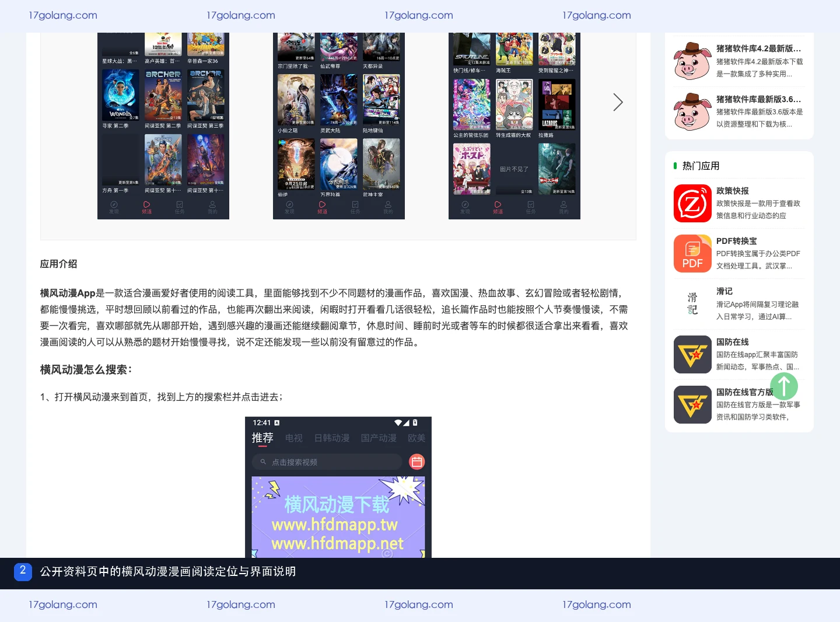Click the description 国防在线app汇聚丰富国防
Viewport: 840px width, 622px height.
coord(758,361)
